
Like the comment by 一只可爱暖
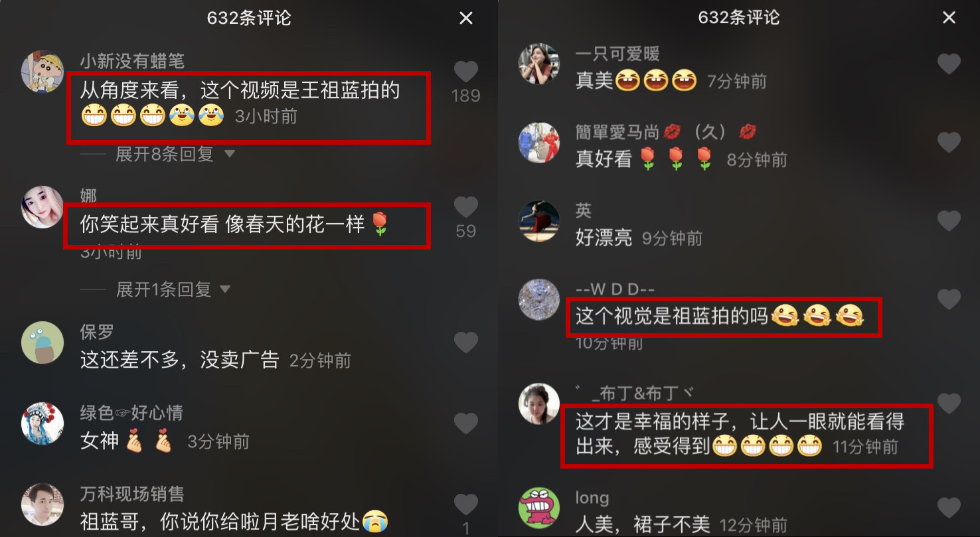[x=949, y=64]
